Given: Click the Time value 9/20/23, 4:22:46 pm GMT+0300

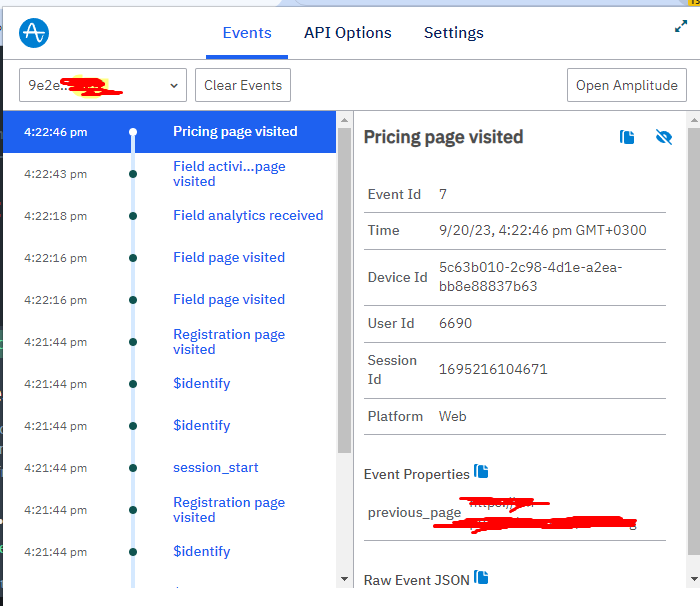Looking at the screenshot, I should pyautogui.click(x=542, y=230).
